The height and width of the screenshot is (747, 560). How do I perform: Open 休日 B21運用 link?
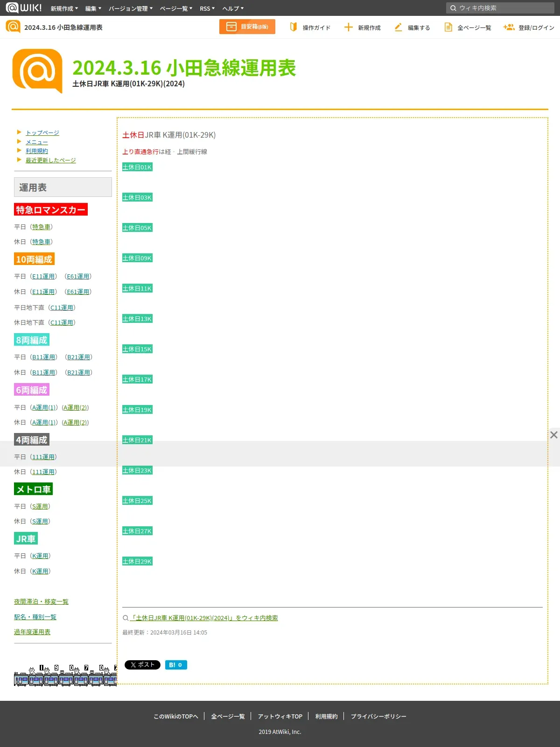[x=79, y=372]
